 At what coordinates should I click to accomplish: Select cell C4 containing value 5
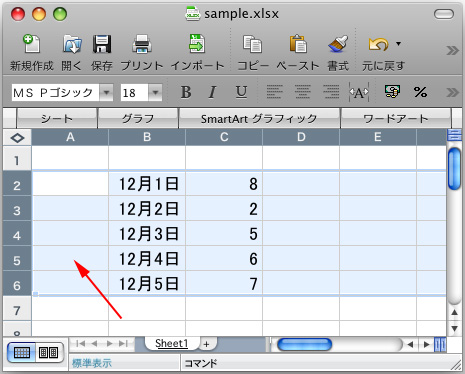[x=224, y=233]
